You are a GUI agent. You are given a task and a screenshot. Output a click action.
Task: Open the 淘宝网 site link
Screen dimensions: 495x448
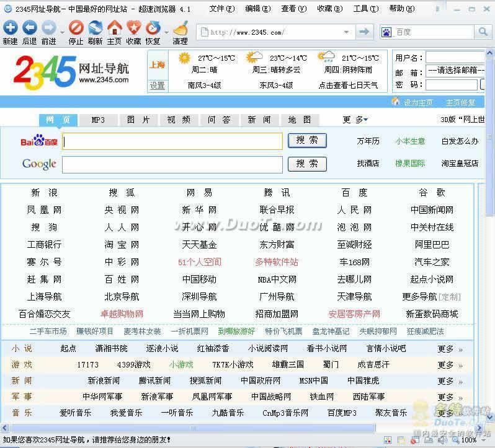coord(122,245)
